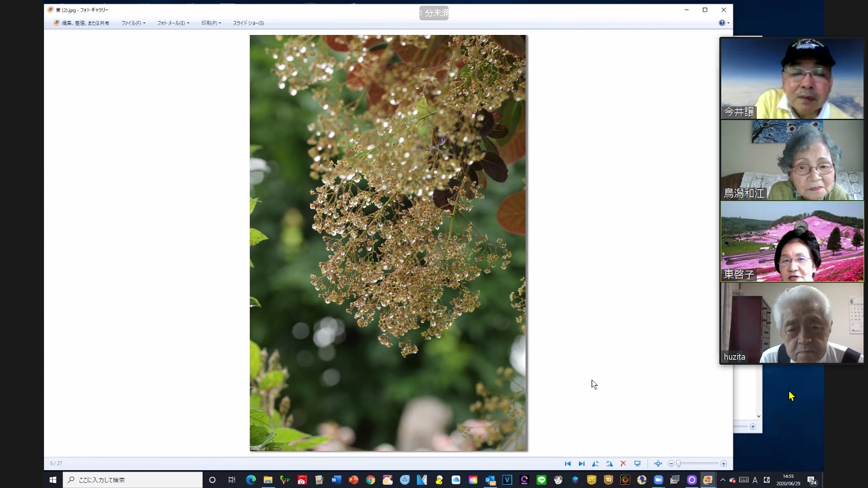Expand フォトメール(E) dropdown
Viewport: 868px width, 488px height.
[173, 23]
